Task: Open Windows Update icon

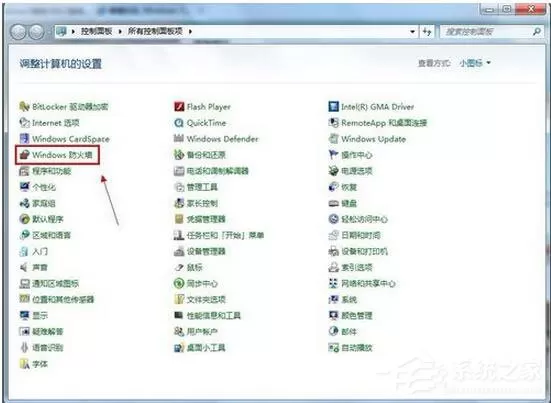Action: [x=333, y=139]
